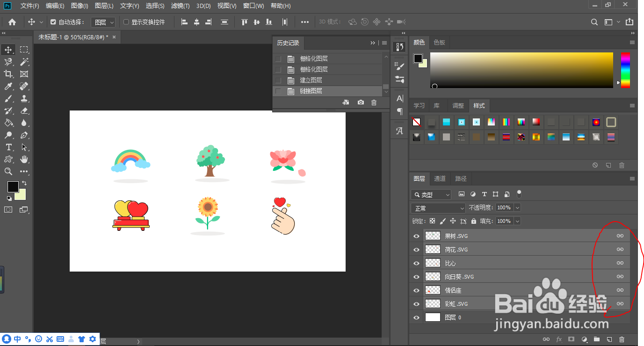This screenshot has width=644, height=346.
Task: Hide the 图层 0 layer
Action: (416, 317)
